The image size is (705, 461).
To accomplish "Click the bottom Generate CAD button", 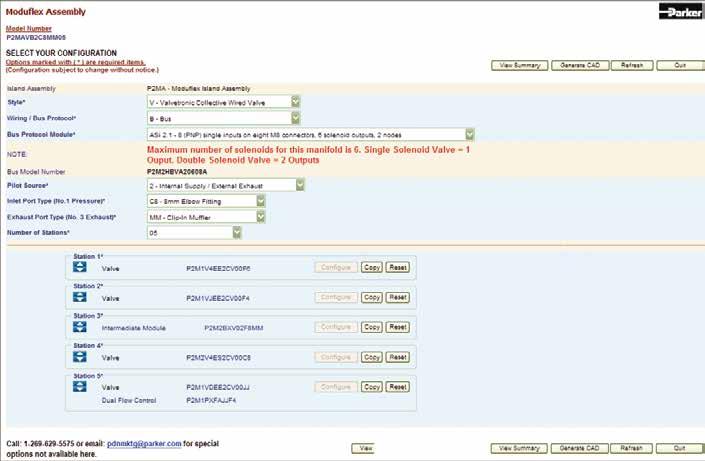I will [x=580, y=448].
